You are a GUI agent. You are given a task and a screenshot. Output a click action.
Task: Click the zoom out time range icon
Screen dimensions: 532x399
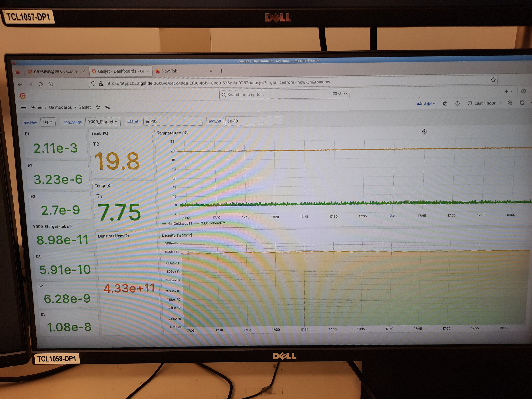(510, 103)
